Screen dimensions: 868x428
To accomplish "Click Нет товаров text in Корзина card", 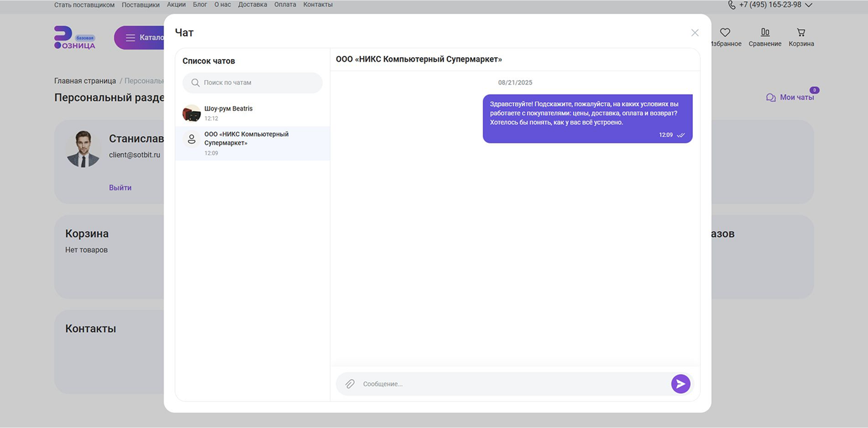I will click(x=86, y=250).
